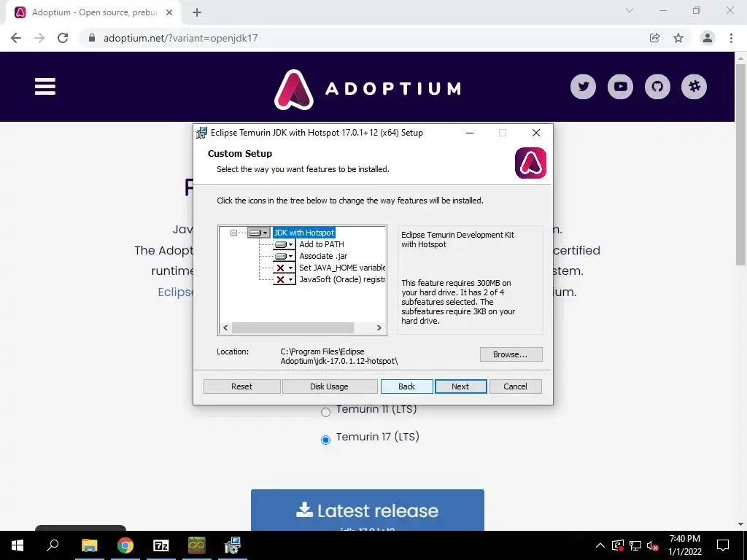Open taskbar search

coord(53,545)
